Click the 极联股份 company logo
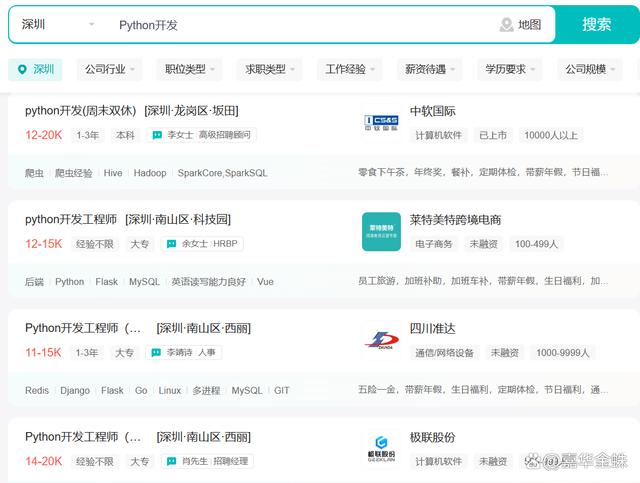The image size is (640, 483). click(x=381, y=449)
